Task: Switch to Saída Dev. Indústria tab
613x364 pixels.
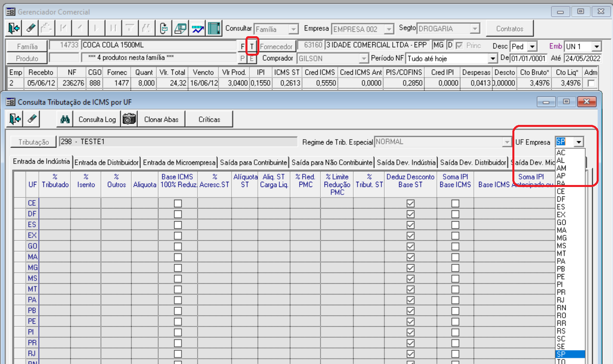Action: (406, 162)
